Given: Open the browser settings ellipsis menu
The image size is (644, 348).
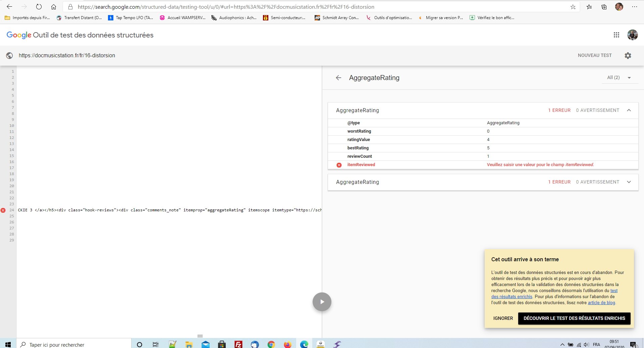Looking at the screenshot, I should (x=635, y=7).
